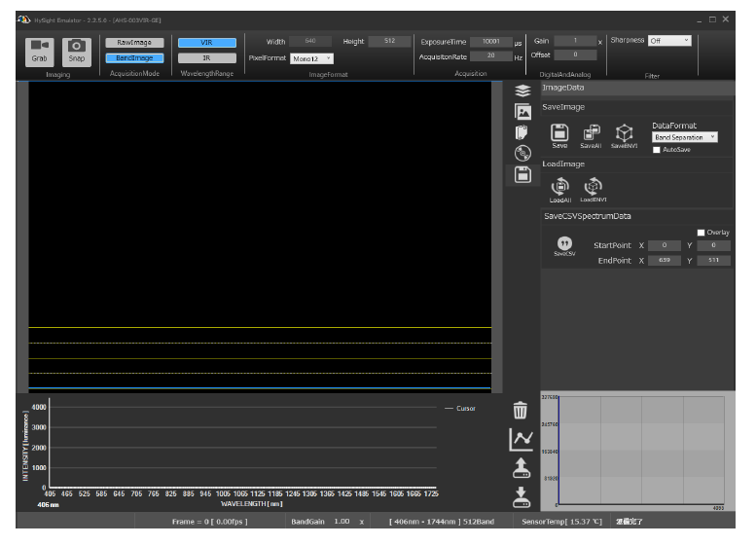The height and width of the screenshot is (546, 756).
Task: Click the SaveCSV icon
Action: tap(564, 246)
